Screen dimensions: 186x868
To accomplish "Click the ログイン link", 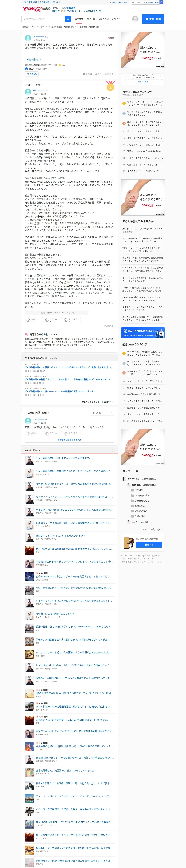I will tap(56, 11).
